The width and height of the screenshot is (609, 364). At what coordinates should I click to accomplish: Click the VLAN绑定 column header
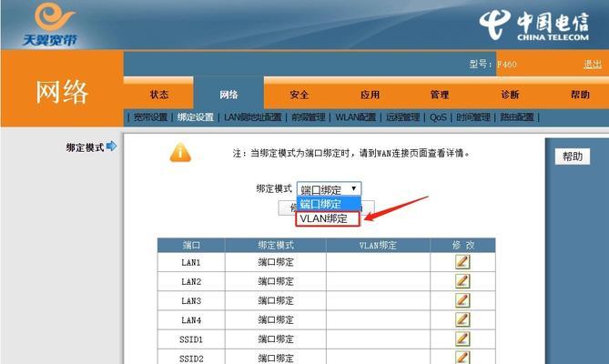378,246
